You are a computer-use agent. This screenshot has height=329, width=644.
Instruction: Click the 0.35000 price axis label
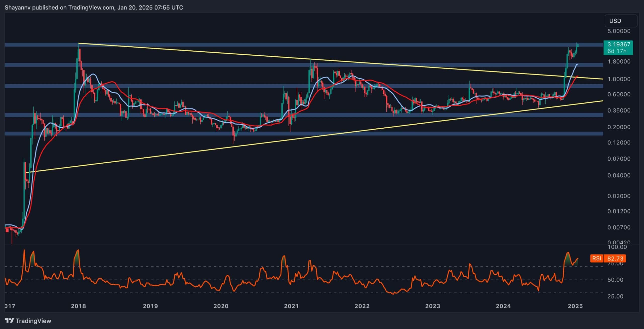619,111
